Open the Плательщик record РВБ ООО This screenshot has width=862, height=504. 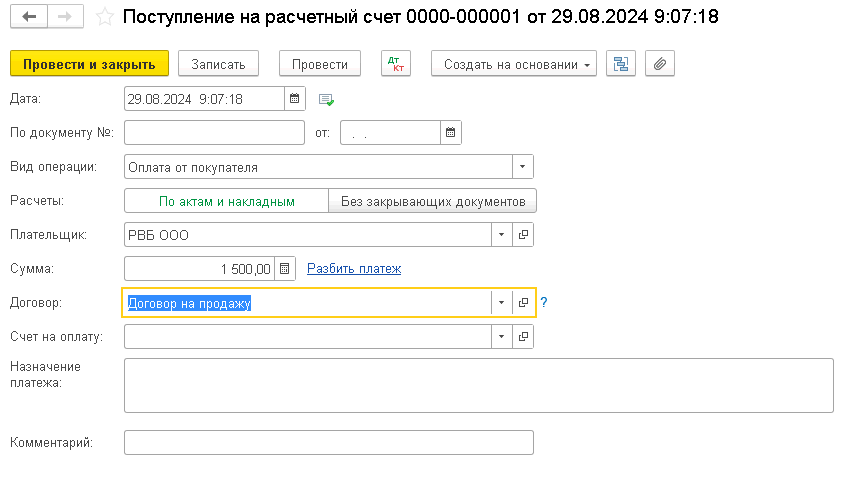[x=523, y=235]
